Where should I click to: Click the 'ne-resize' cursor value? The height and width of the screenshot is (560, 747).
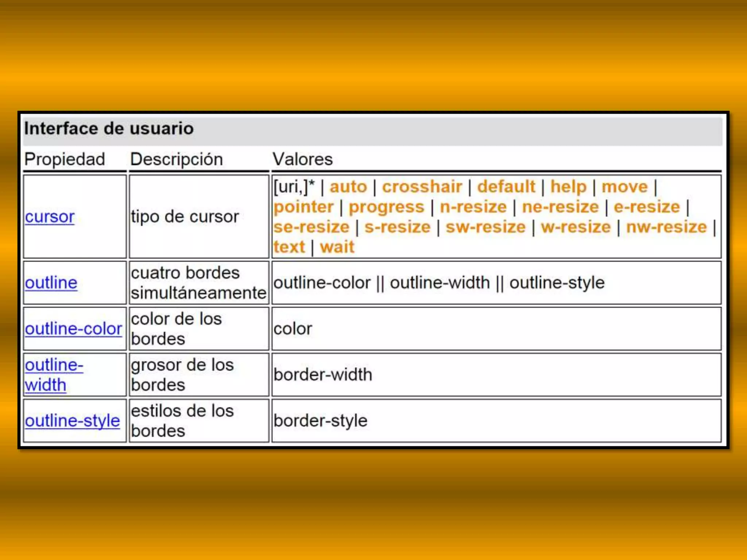(x=561, y=207)
